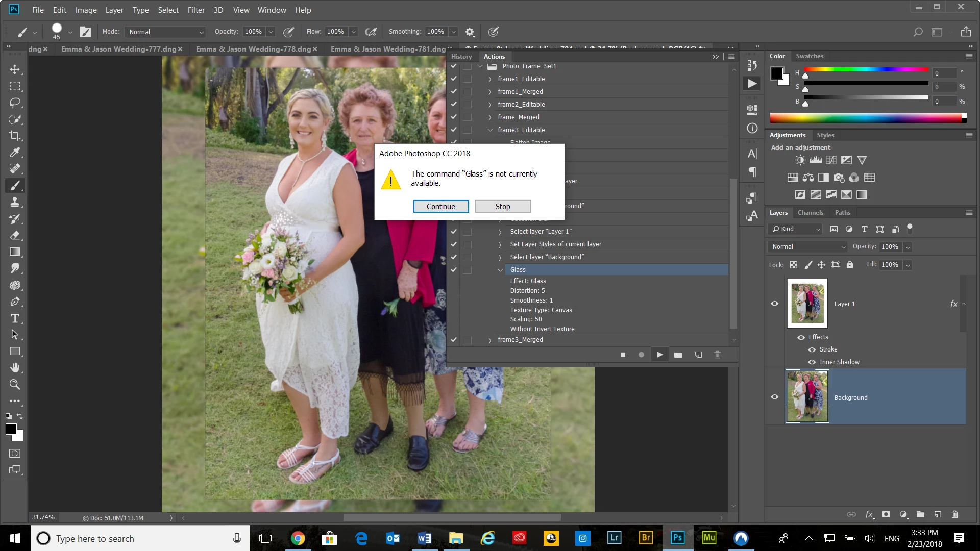This screenshot has height=551, width=980.
Task: Toggle the Stroke effect visibility
Action: click(x=812, y=349)
